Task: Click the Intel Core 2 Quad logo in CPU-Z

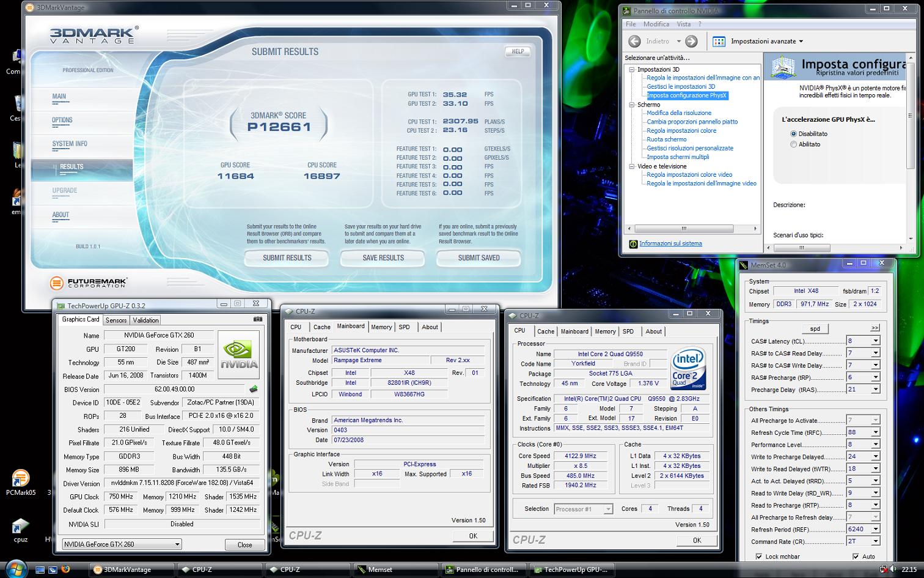Action: (689, 368)
